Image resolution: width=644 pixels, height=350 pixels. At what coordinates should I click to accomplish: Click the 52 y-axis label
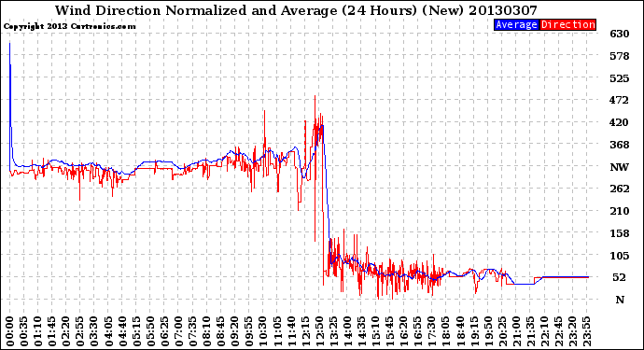tap(620, 277)
